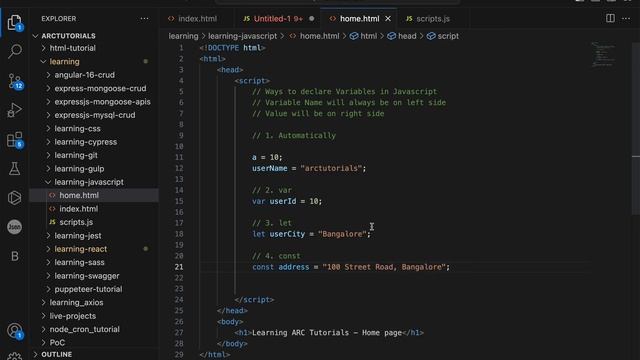Click the html symbol in breadcrumb
640x360 pixels.
click(363, 36)
